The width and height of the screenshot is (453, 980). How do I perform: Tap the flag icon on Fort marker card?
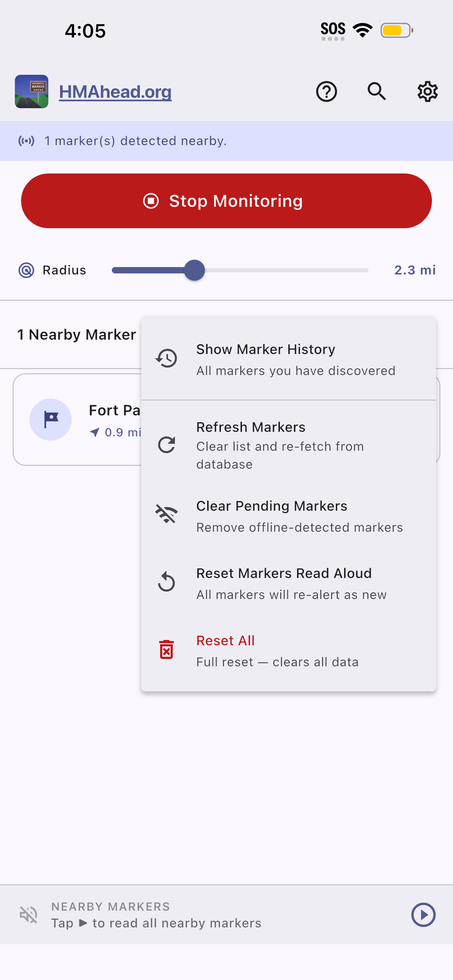tap(51, 420)
